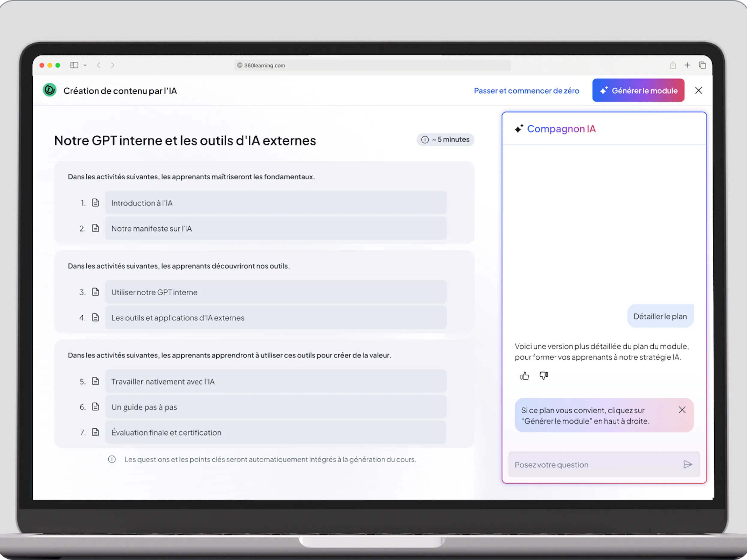Give a thumbs up to the AI reply

pos(524,376)
